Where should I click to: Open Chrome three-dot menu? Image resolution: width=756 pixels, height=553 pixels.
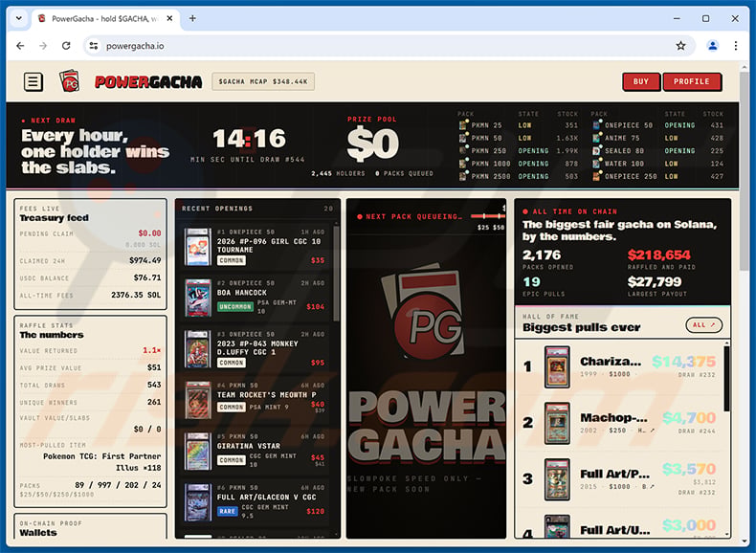click(735, 46)
